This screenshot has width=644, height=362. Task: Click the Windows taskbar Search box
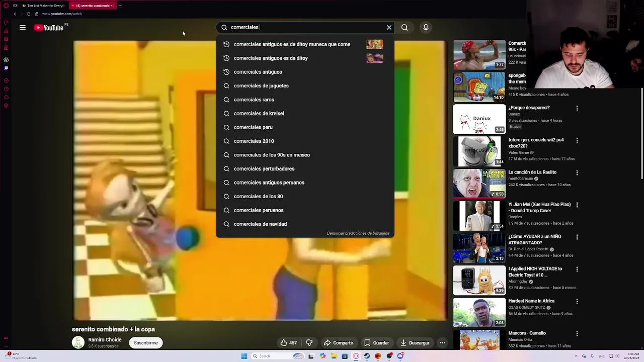tap(279, 356)
